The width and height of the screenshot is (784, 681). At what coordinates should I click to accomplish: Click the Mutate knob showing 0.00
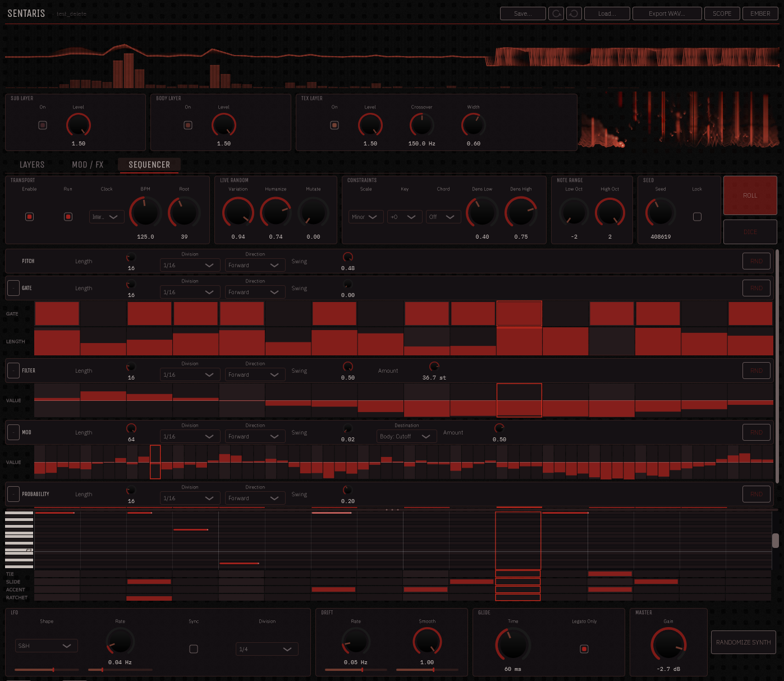coord(313,212)
